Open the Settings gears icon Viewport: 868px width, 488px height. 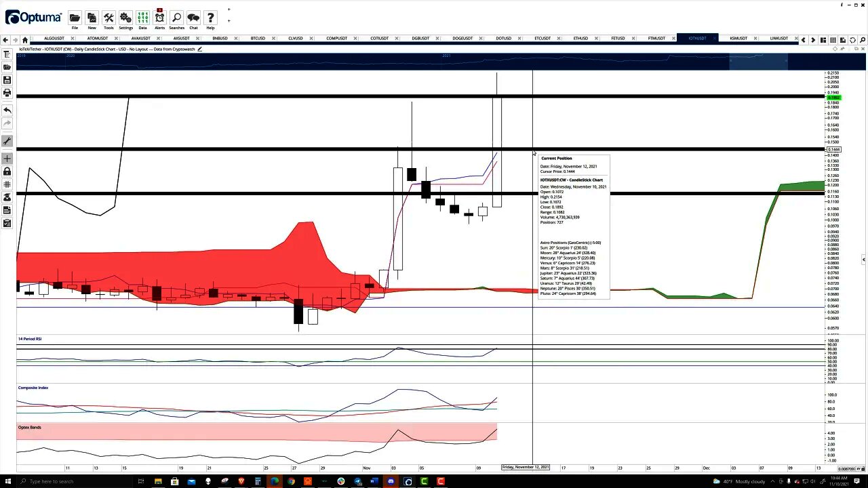click(125, 18)
